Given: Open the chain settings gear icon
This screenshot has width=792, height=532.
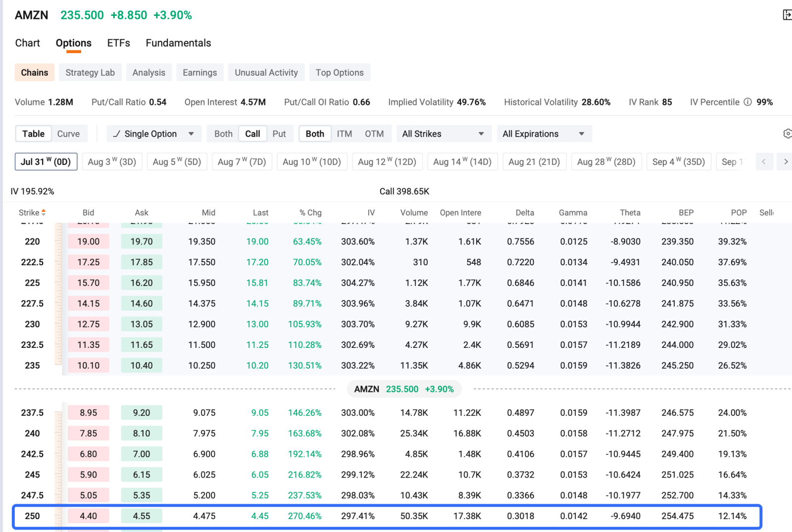Looking at the screenshot, I should tap(787, 134).
